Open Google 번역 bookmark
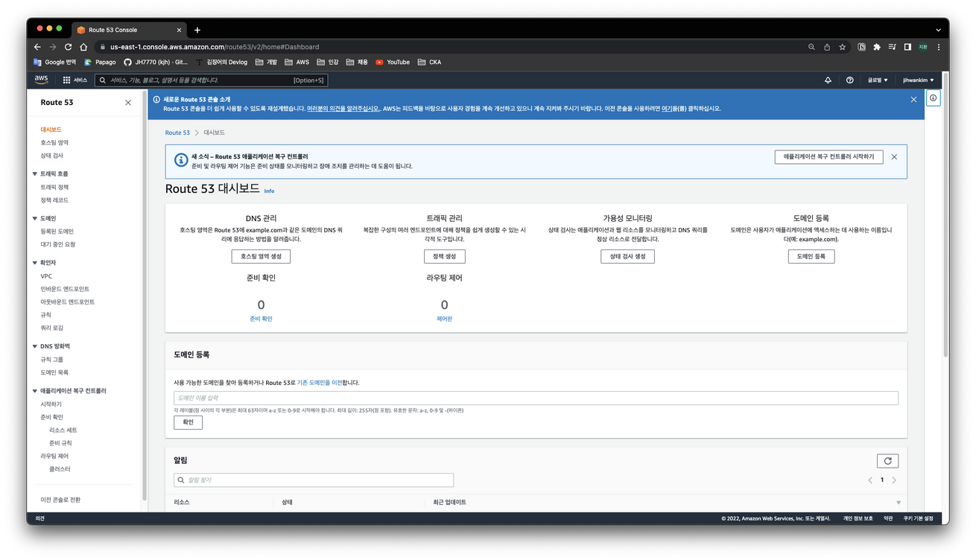 click(55, 63)
